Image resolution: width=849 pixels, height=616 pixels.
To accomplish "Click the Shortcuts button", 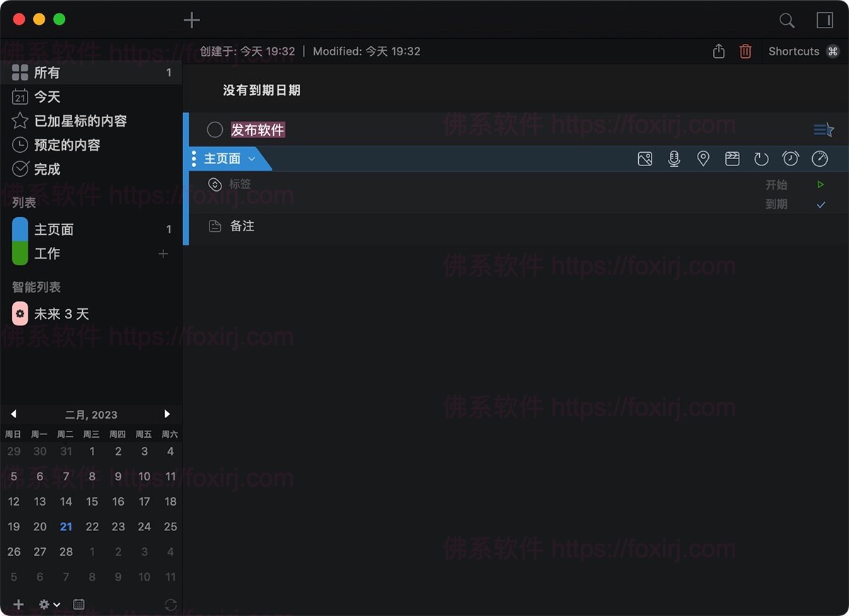I will click(x=793, y=51).
